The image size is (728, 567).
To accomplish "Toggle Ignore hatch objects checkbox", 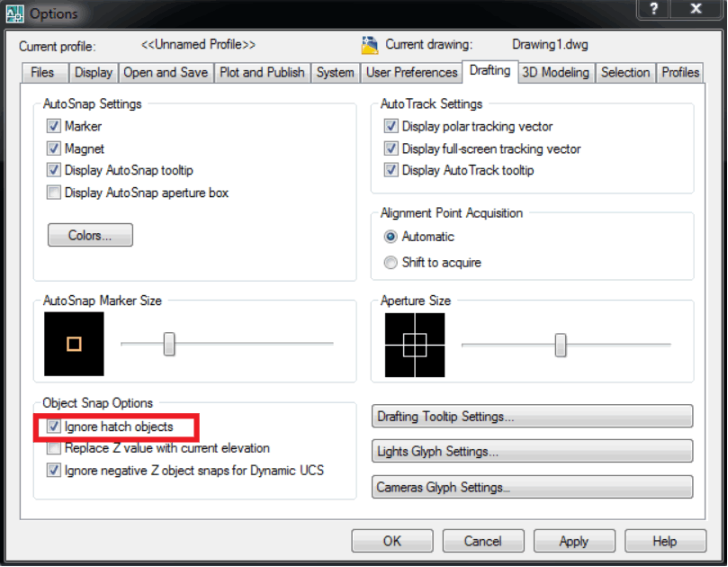I will [x=54, y=427].
